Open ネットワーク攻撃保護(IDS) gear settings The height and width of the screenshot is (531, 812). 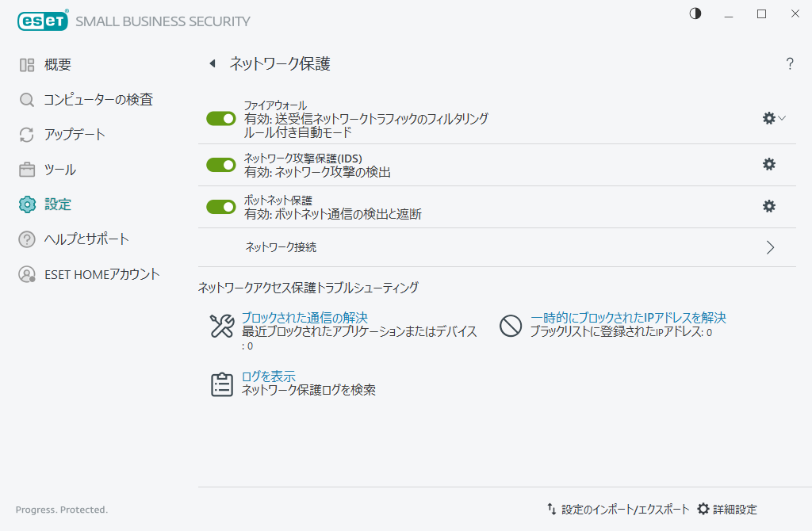pyautogui.click(x=768, y=164)
